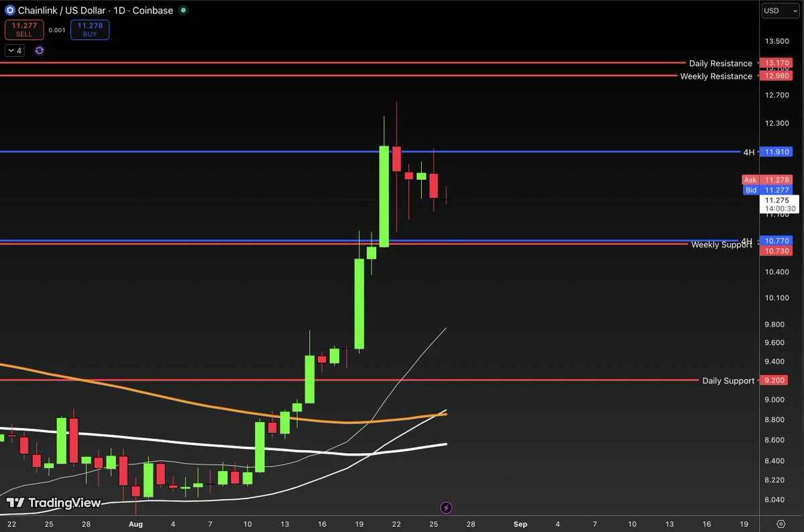Image resolution: width=804 pixels, height=532 pixels.
Task: Click the Bid 11.277 price tag
Action: pyautogui.click(x=768, y=190)
